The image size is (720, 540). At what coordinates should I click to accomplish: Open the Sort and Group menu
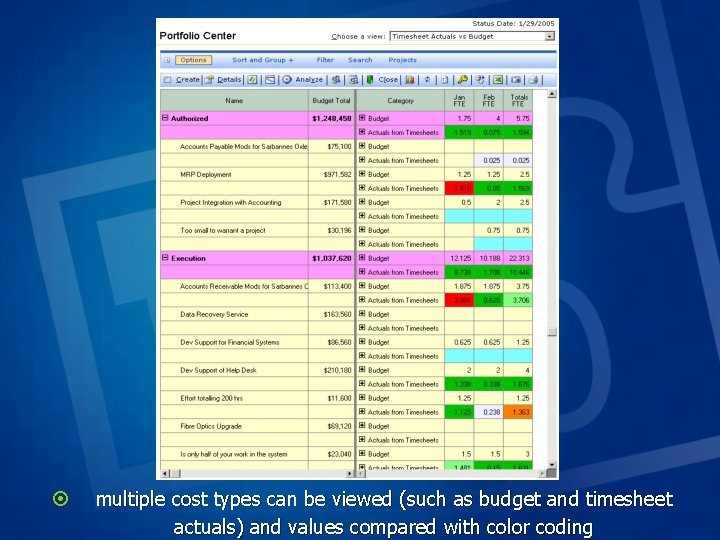click(263, 60)
